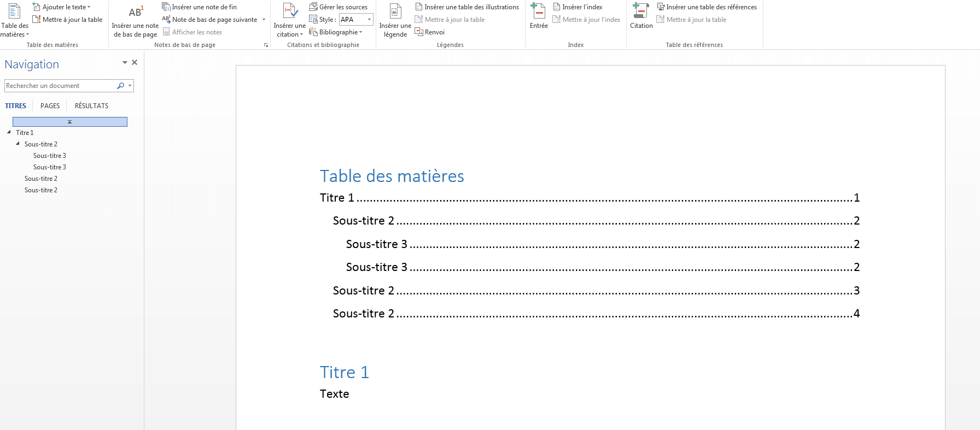Viewport: 980px width, 430px height.
Task: Click Insérer une note de fin
Action: tap(199, 7)
